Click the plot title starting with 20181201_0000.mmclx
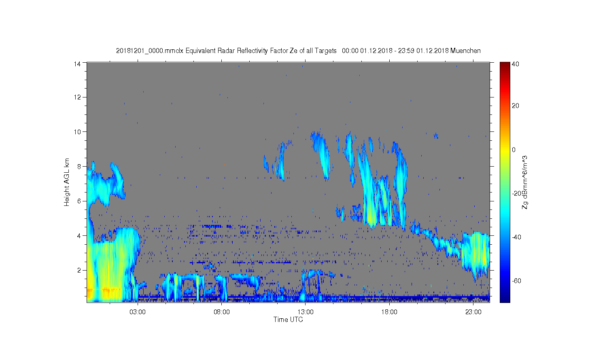 point(298,51)
